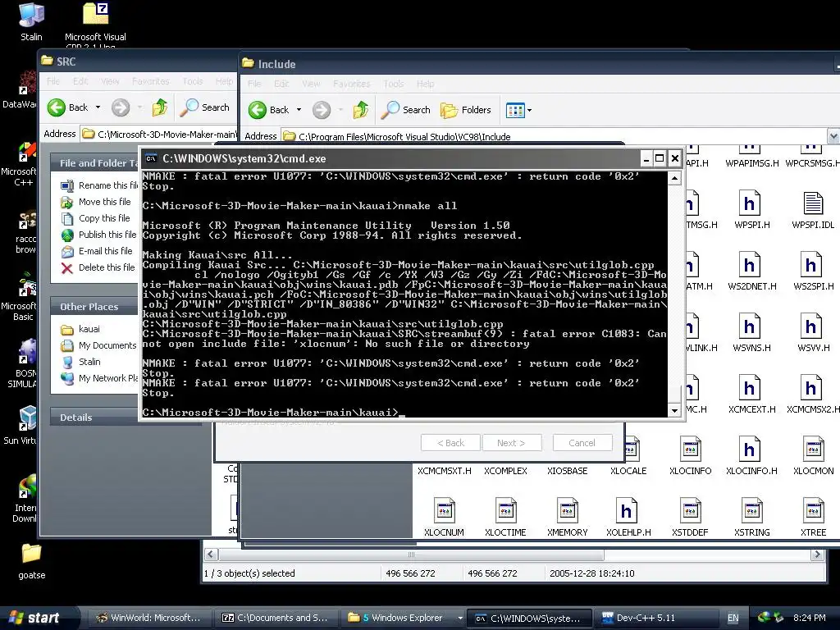
Task: Click Rename this file in task pane
Action: 99,185
